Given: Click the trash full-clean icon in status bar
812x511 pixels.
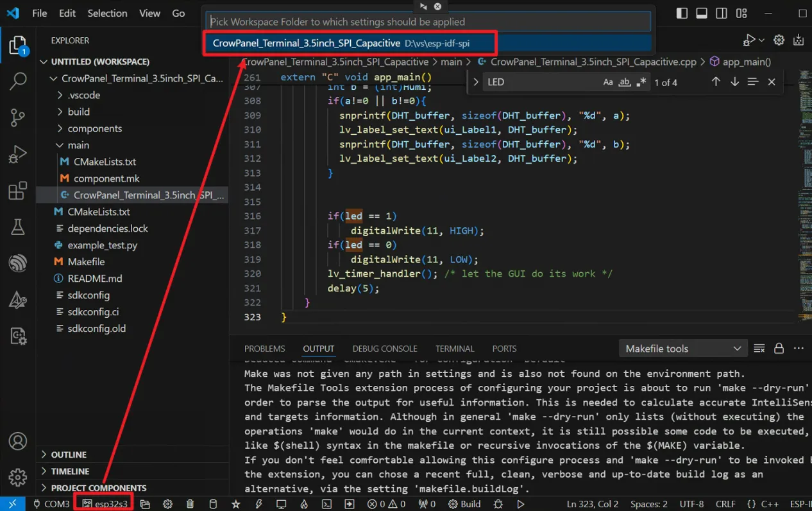Looking at the screenshot, I should [190, 504].
